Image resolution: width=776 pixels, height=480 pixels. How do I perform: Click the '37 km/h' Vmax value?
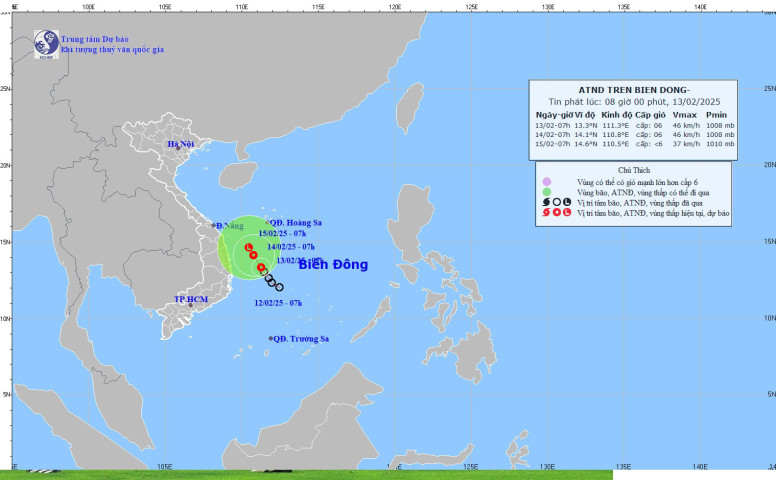(x=686, y=144)
